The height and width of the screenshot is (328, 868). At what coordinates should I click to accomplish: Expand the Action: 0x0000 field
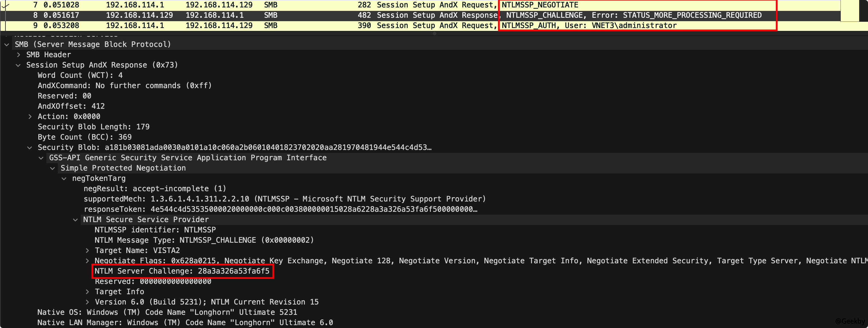pos(30,117)
